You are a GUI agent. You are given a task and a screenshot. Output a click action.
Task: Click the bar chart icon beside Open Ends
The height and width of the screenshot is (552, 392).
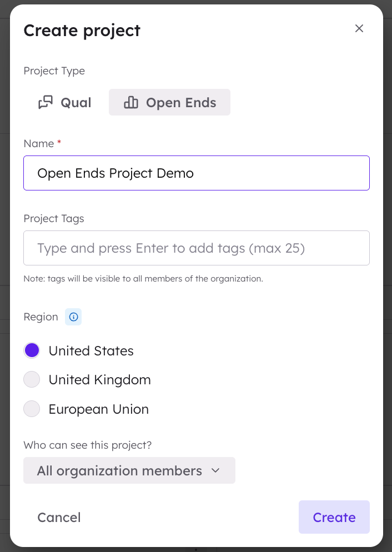pos(131,102)
